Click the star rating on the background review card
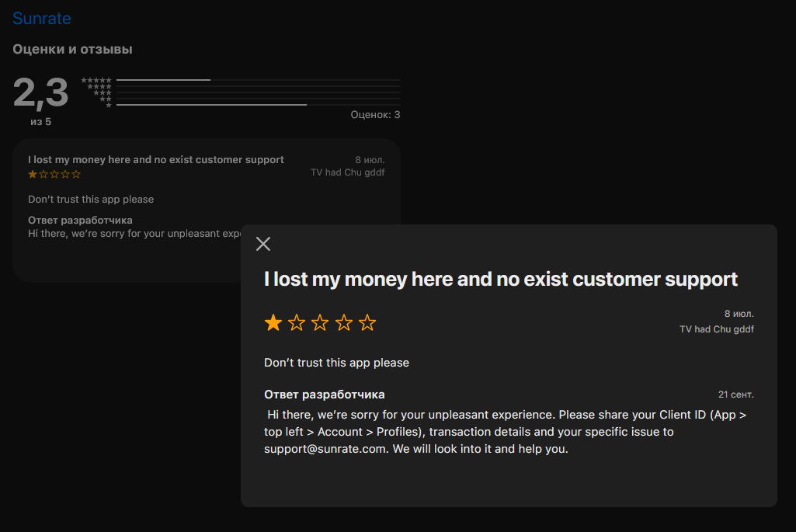The width and height of the screenshot is (796, 532). coord(54,174)
